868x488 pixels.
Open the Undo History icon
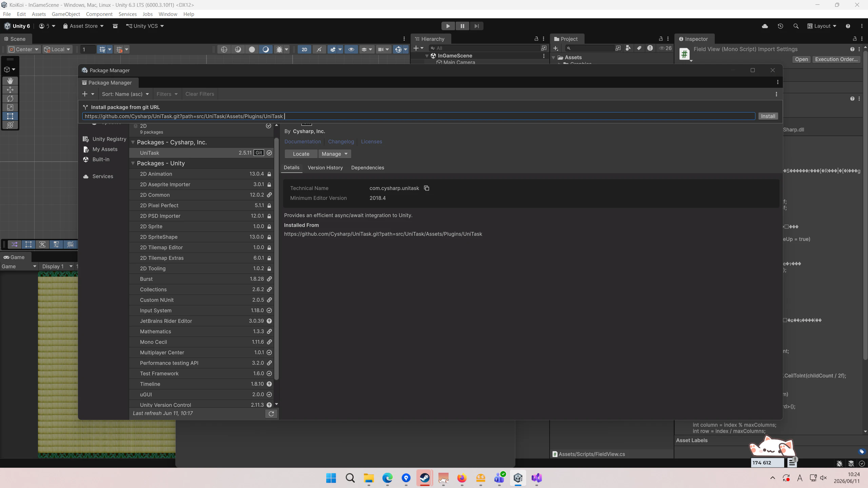[x=781, y=26]
